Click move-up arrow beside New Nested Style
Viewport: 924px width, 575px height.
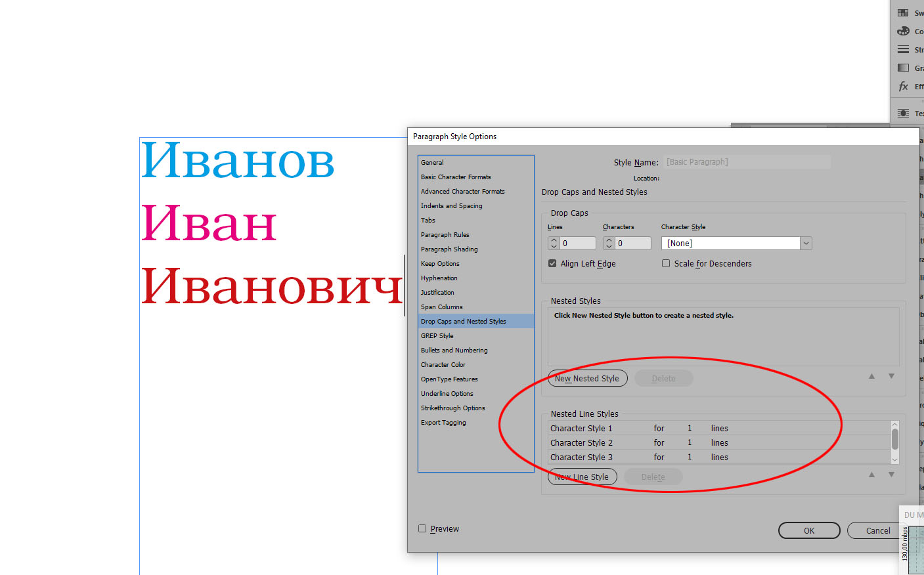(x=871, y=376)
